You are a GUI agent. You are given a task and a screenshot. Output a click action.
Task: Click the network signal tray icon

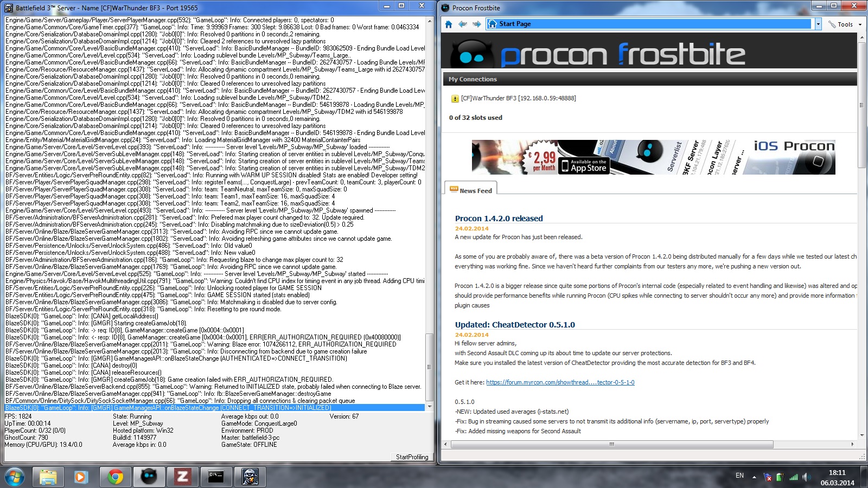tap(794, 477)
